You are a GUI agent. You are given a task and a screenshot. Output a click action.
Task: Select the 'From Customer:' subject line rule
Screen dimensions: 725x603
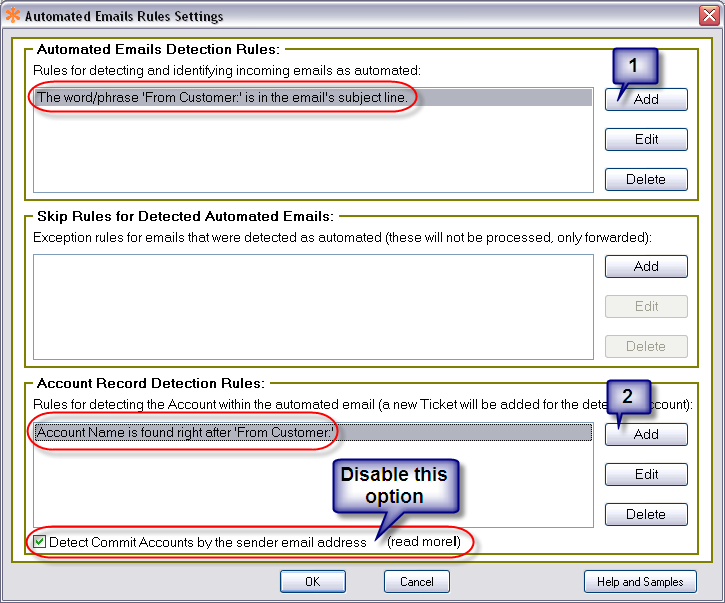coord(222,97)
